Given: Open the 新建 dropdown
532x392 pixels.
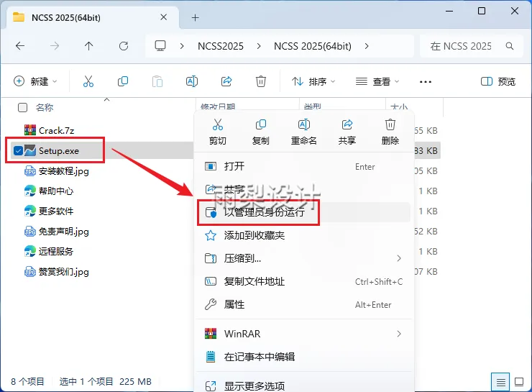Looking at the screenshot, I should tap(35, 81).
